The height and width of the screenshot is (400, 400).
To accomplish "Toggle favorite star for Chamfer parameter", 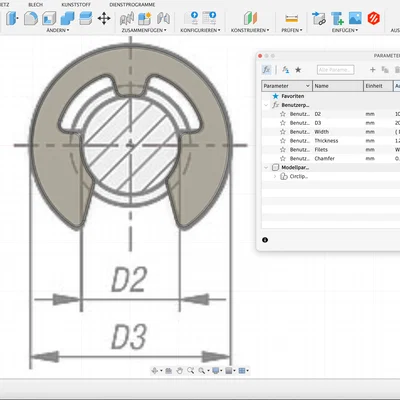I will tap(283, 158).
